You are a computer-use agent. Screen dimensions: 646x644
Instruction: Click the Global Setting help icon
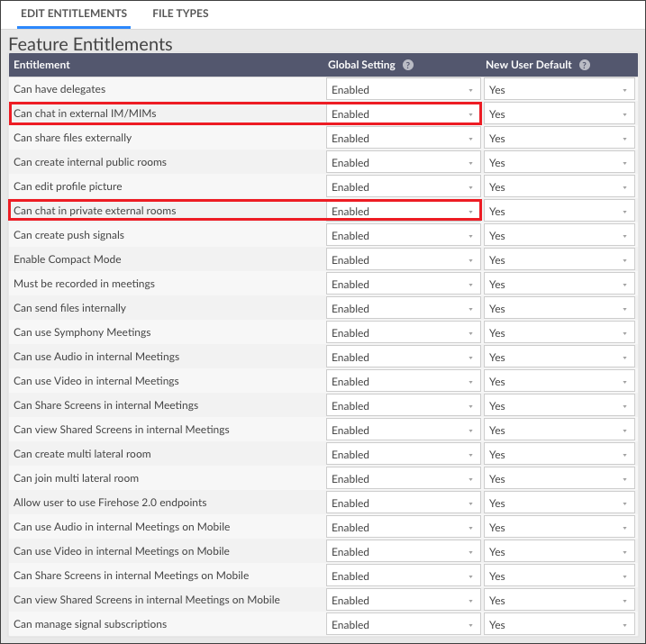408,65
